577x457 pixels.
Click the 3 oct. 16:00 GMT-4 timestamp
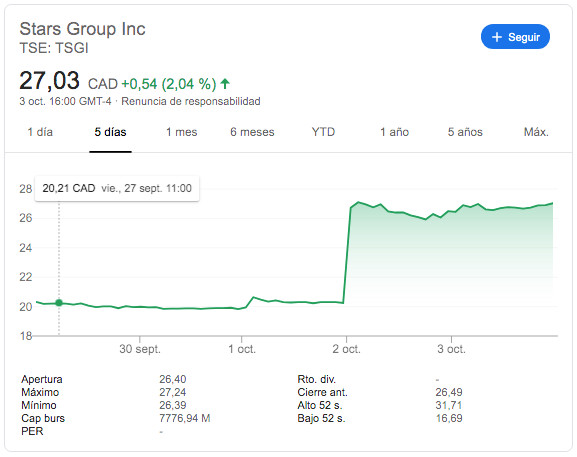(65, 101)
